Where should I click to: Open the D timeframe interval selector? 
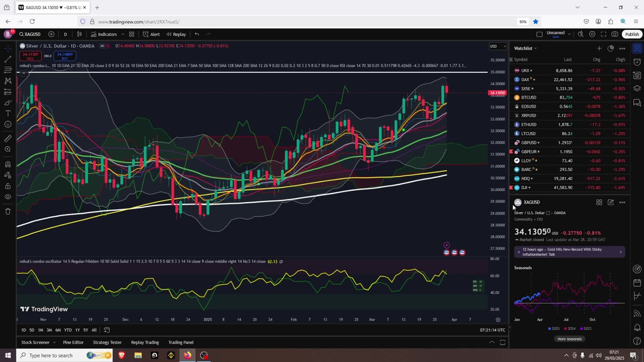(65, 34)
